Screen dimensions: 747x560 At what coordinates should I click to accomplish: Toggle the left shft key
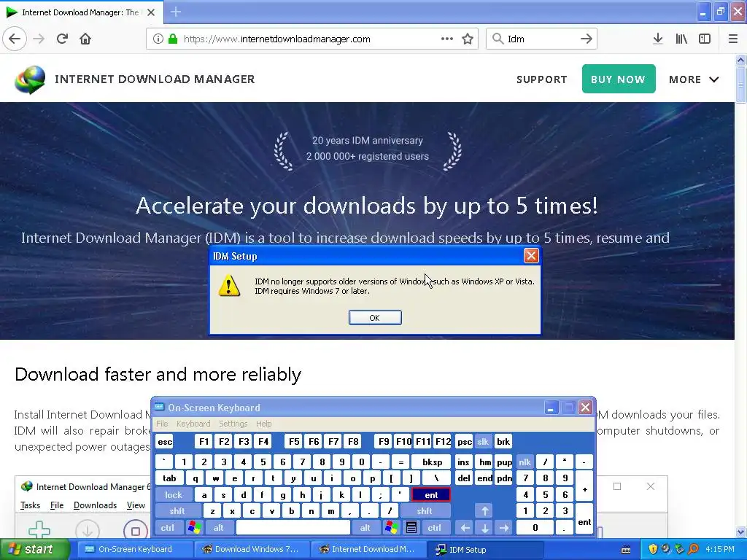click(177, 511)
